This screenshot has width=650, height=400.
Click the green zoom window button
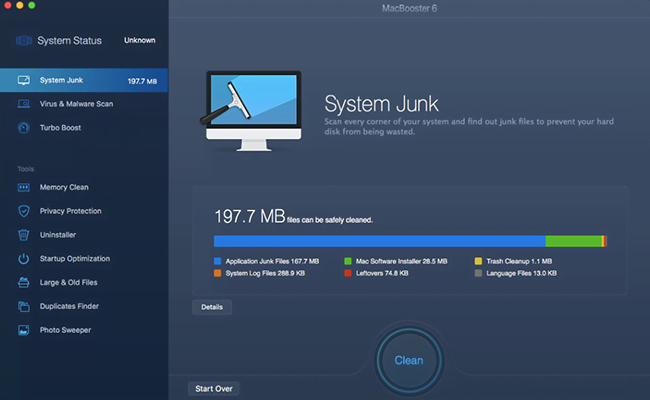coord(32,5)
